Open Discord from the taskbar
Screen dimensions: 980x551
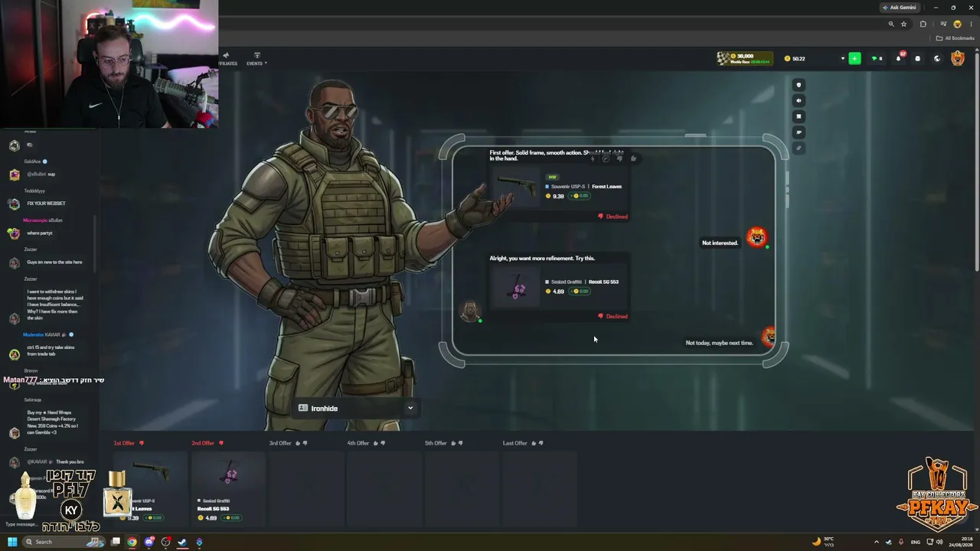(x=149, y=542)
